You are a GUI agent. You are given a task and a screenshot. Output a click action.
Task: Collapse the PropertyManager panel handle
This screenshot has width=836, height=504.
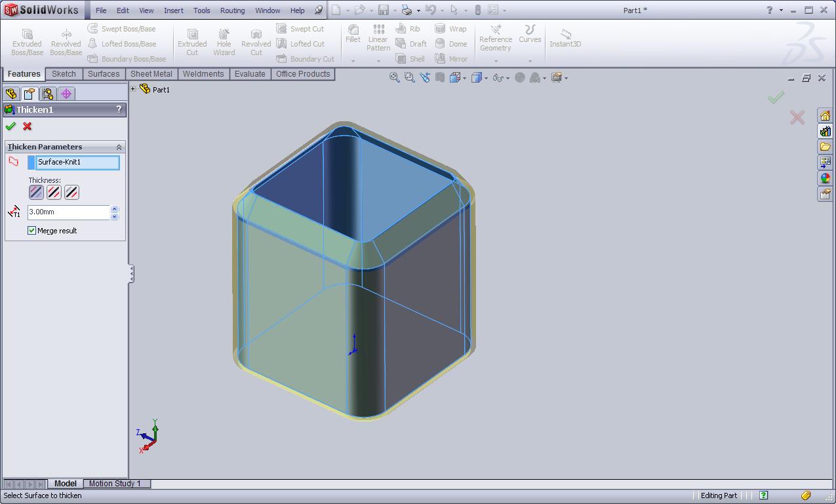click(131, 274)
